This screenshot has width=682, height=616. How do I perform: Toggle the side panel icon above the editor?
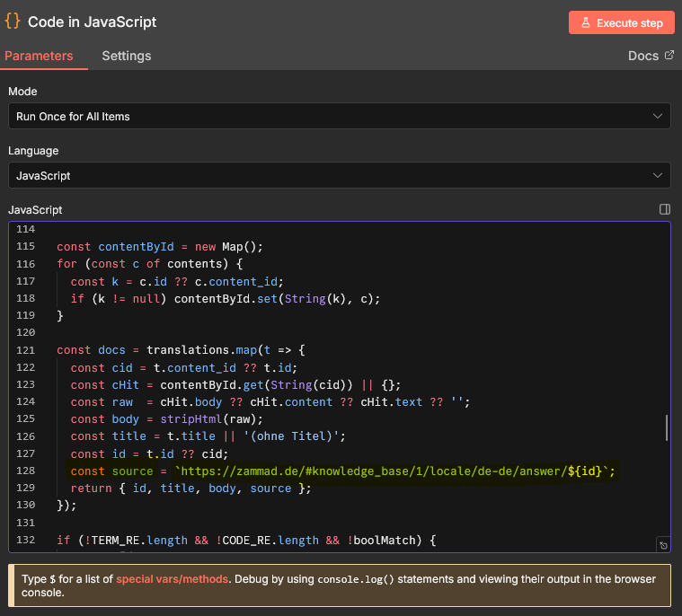[665, 209]
